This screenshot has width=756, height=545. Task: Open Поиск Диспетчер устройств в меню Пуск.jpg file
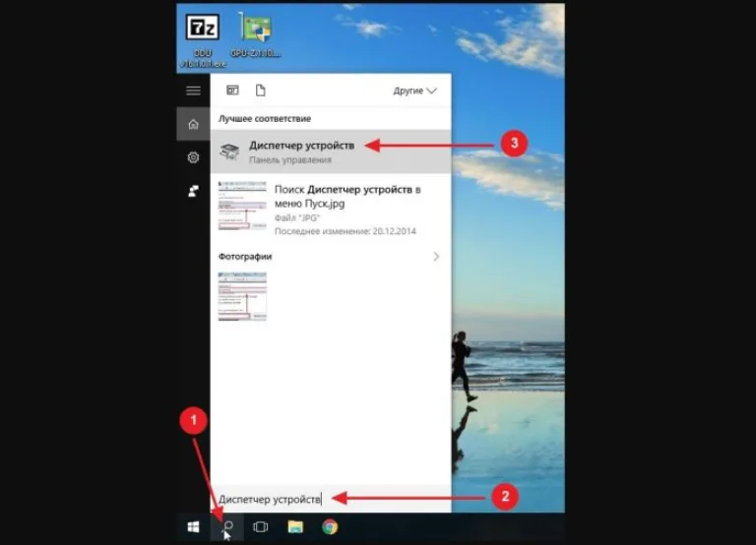click(x=331, y=210)
